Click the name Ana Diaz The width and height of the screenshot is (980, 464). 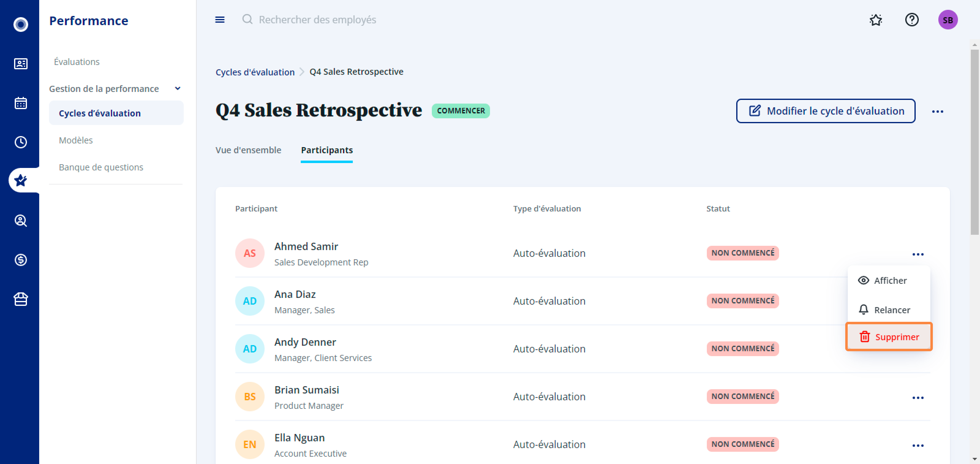[x=295, y=294]
